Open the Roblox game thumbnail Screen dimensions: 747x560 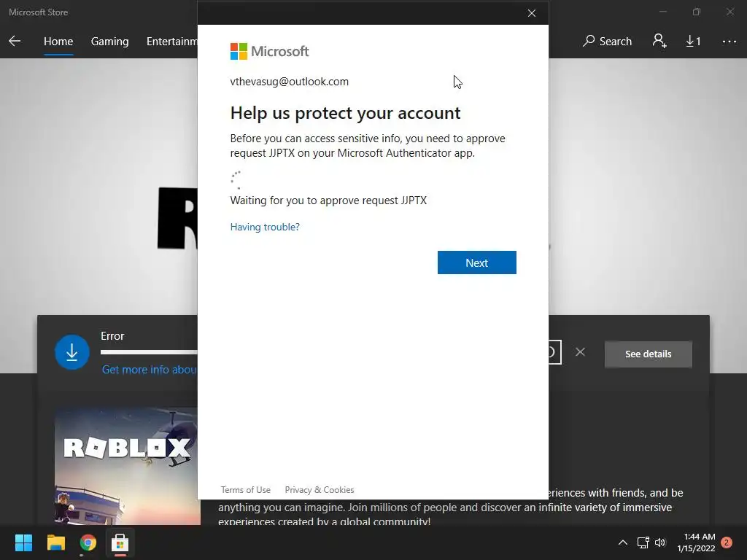point(128,466)
